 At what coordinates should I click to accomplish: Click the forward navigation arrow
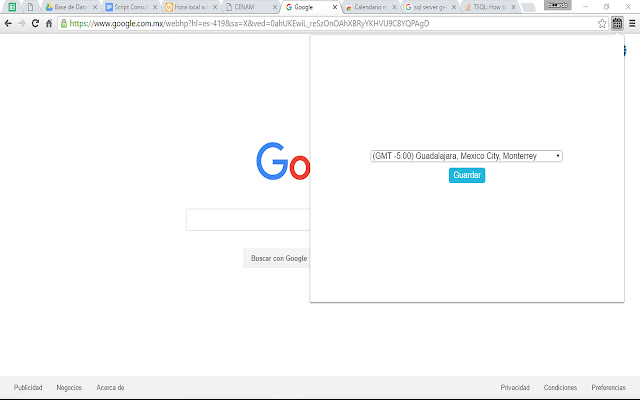click(22, 24)
